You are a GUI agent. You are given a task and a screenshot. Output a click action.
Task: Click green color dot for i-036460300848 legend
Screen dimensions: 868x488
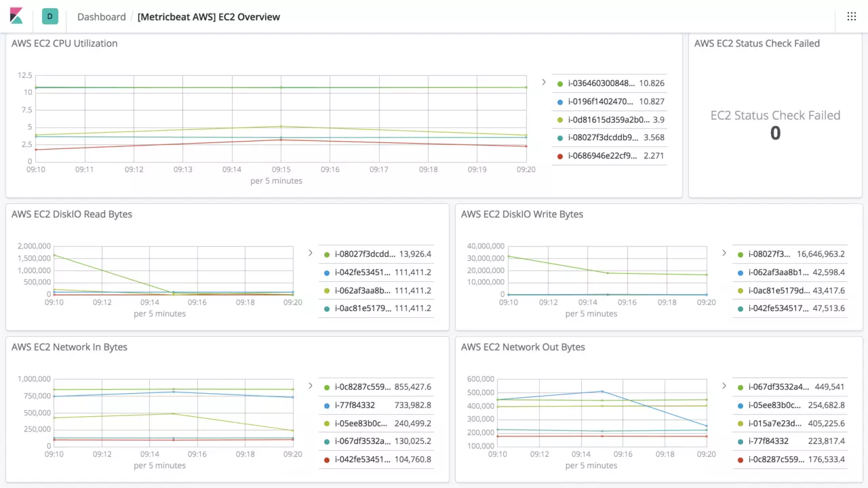(560, 84)
